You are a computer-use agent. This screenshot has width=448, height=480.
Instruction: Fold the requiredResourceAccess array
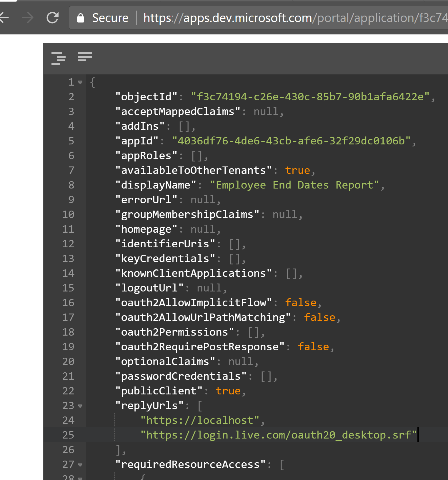tap(80, 465)
